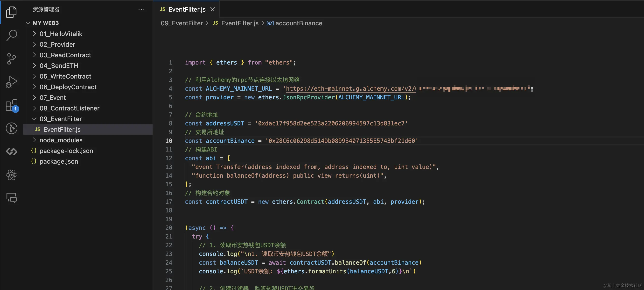
Task: Click the Git graph activity bar icon
Action: pyautogui.click(x=11, y=128)
